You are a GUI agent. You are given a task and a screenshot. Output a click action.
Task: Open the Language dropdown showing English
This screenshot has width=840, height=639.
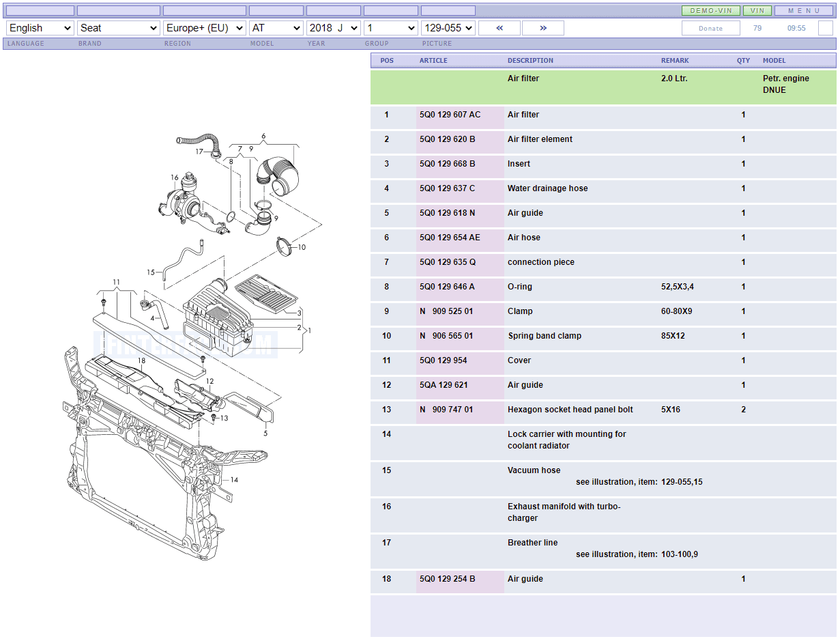tap(40, 28)
